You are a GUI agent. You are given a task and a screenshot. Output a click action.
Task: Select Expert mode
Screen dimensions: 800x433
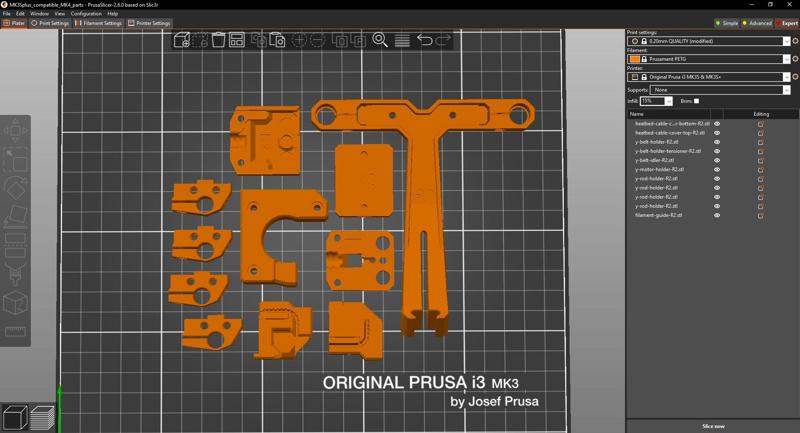(787, 23)
